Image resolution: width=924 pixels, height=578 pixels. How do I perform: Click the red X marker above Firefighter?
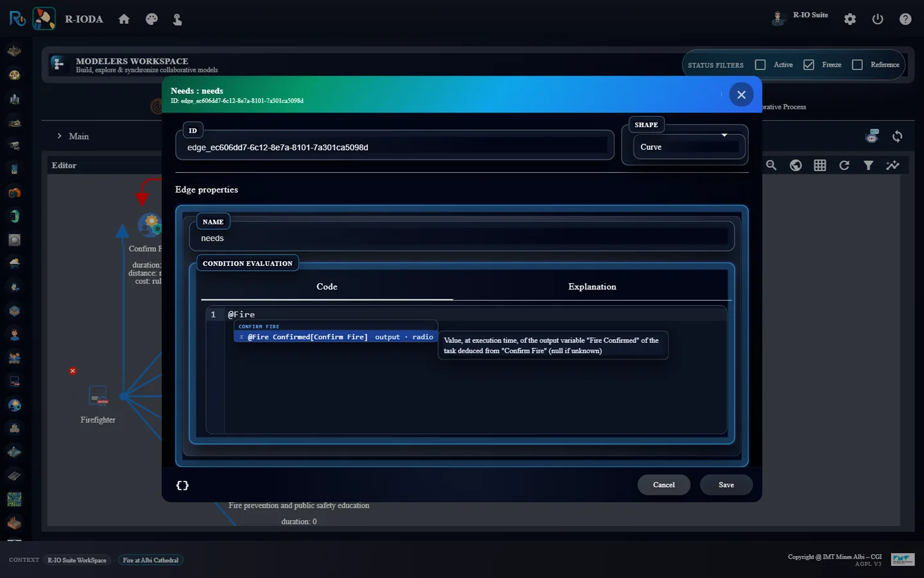pyautogui.click(x=73, y=371)
